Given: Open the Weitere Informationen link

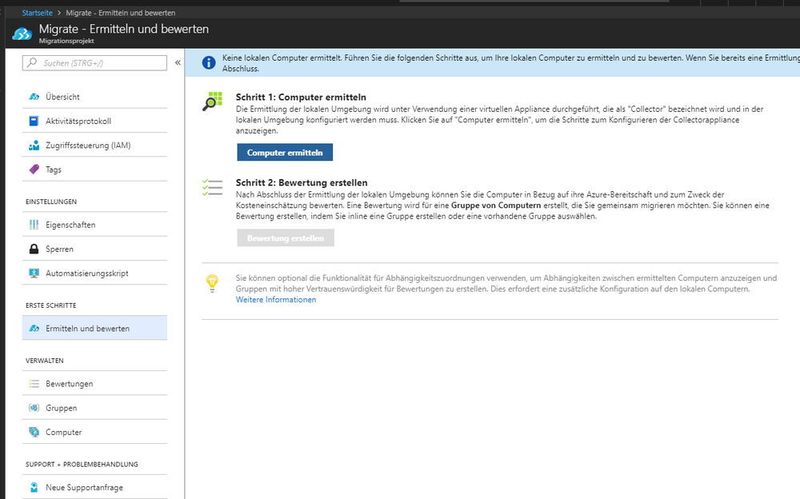Looking at the screenshot, I should (276, 300).
